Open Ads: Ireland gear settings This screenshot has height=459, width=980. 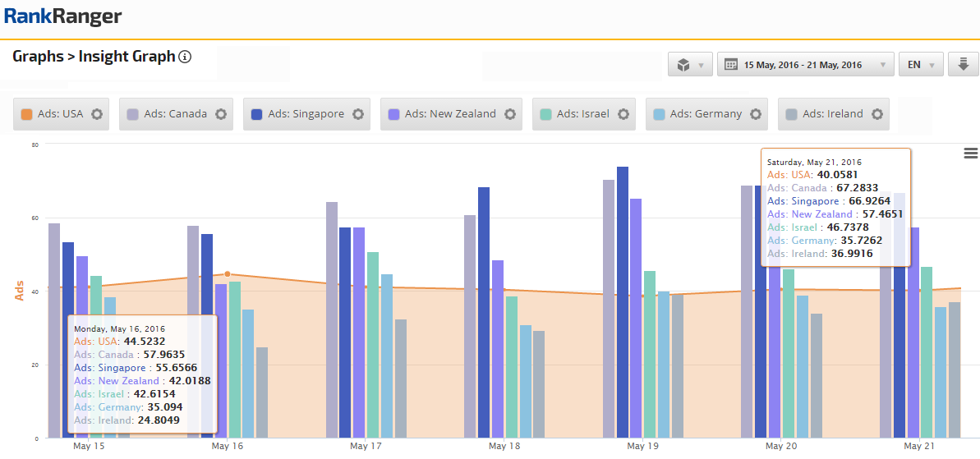tap(876, 114)
